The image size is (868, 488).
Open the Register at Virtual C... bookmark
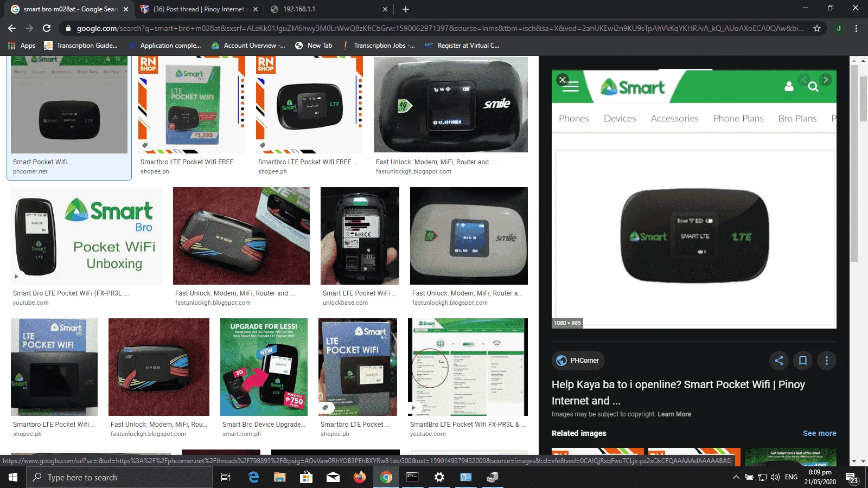[462, 46]
